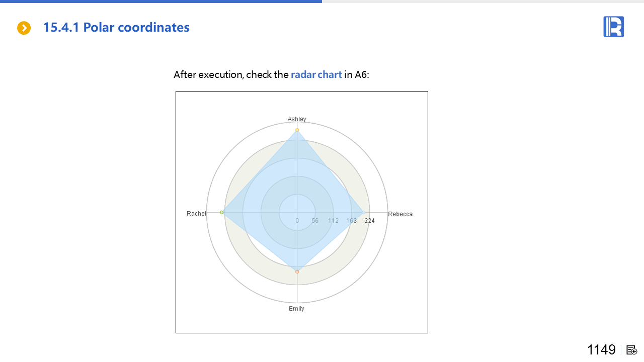Open the slide list icon beside 1149
The width and height of the screenshot is (644, 362).
point(632,350)
